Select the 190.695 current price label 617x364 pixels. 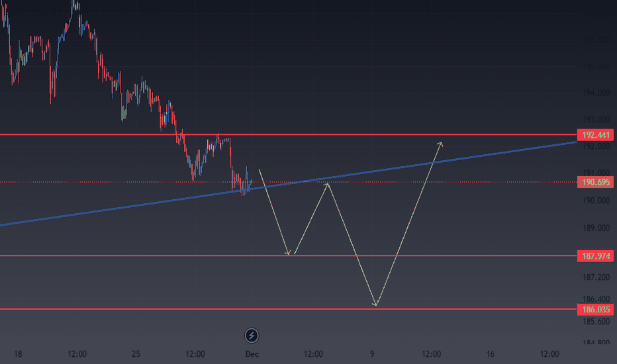click(x=595, y=182)
